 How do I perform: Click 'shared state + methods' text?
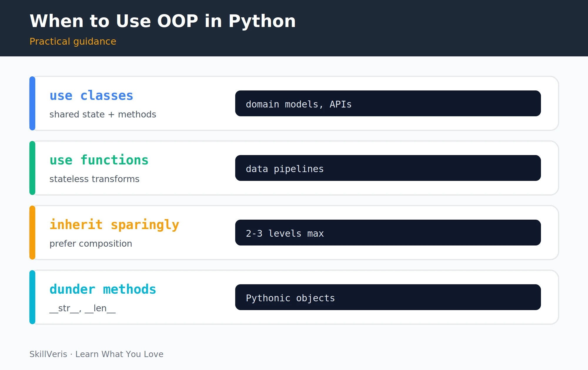coord(103,114)
